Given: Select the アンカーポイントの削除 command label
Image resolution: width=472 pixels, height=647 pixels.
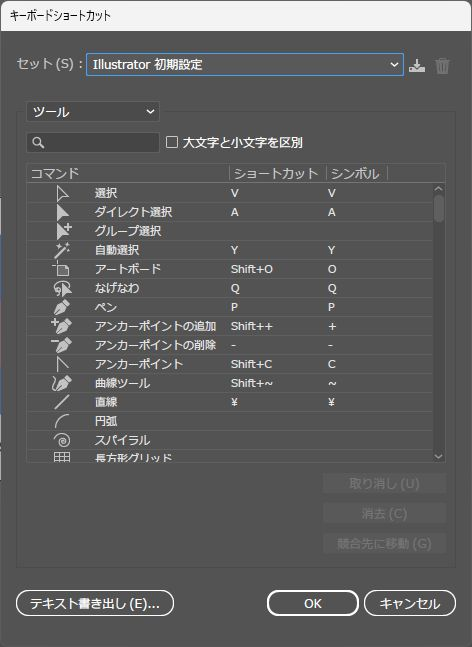Looking at the screenshot, I should (156, 345).
